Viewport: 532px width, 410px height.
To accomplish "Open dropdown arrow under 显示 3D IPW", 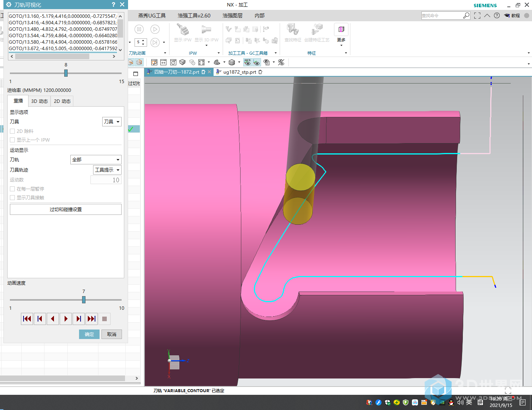I will click(x=206, y=46).
